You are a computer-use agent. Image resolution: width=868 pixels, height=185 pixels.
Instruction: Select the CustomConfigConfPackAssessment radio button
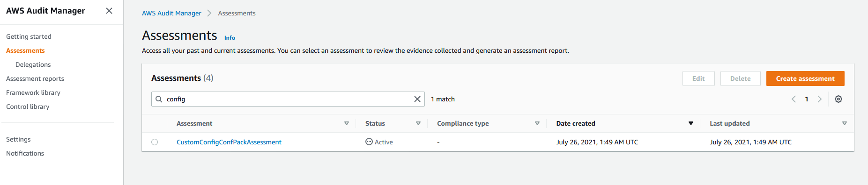point(155,142)
